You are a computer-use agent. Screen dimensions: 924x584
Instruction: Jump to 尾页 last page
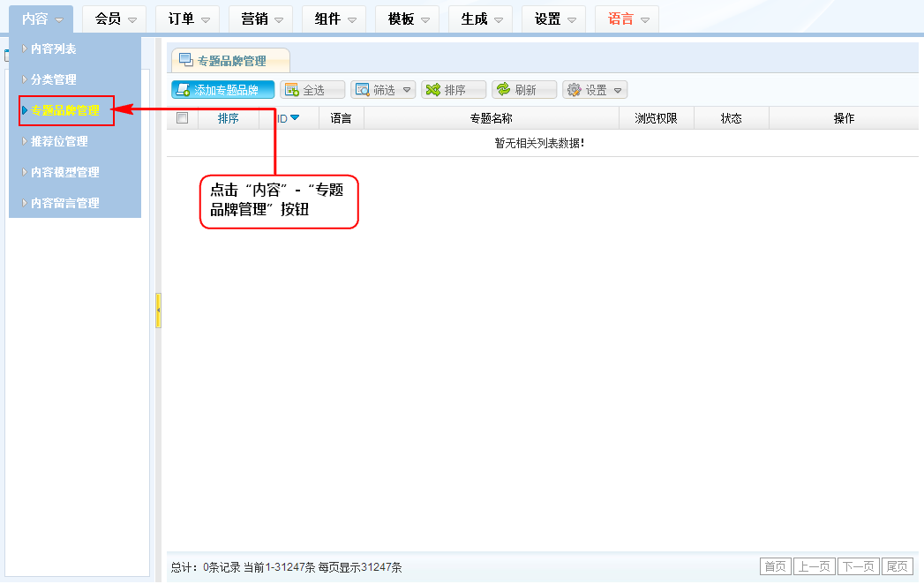coord(898,566)
